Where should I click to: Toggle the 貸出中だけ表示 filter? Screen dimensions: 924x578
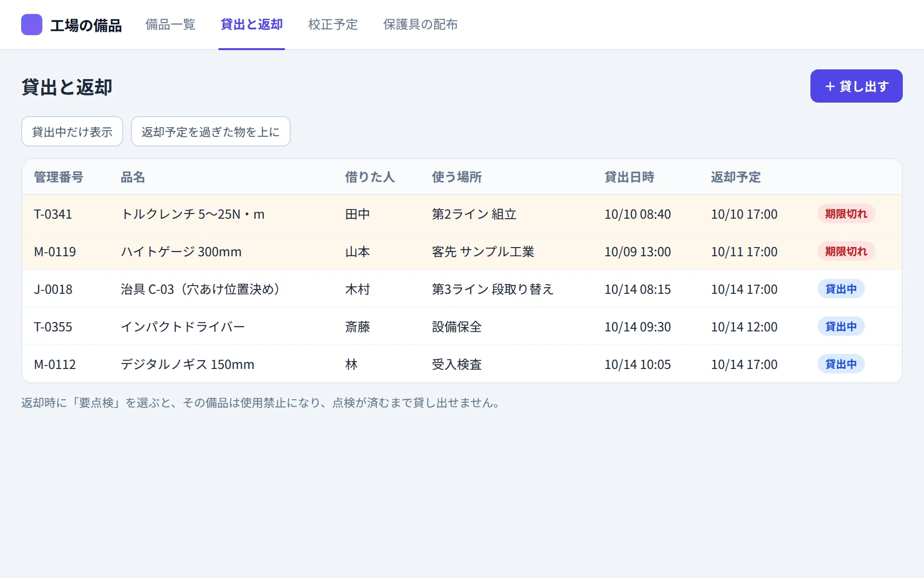pos(72,131)
